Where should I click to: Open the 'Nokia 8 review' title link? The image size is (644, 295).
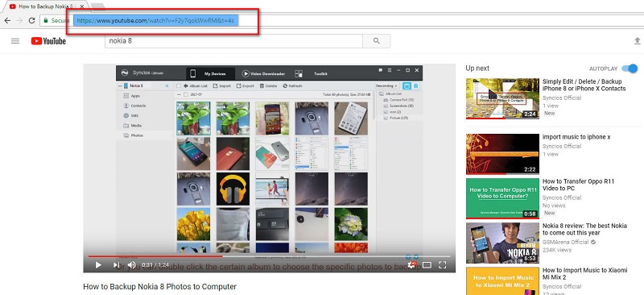[x=585, y=229]
